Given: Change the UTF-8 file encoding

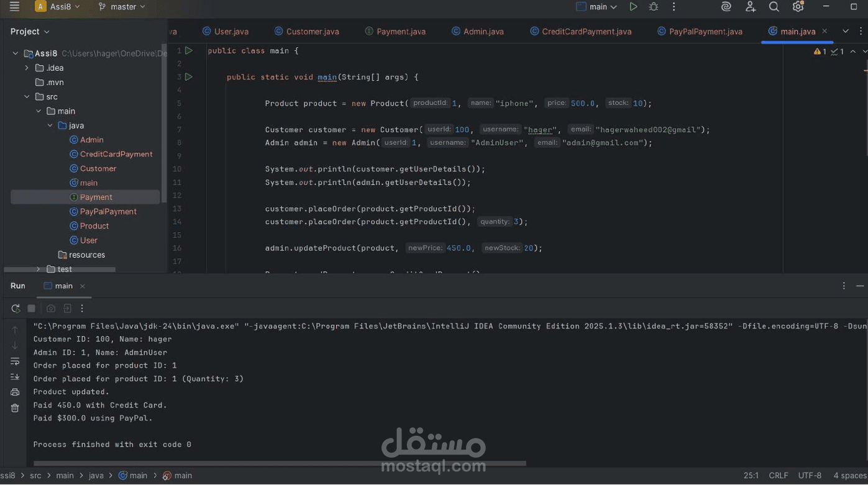Looking at the screenshot, I should click(x=810, y=476).
